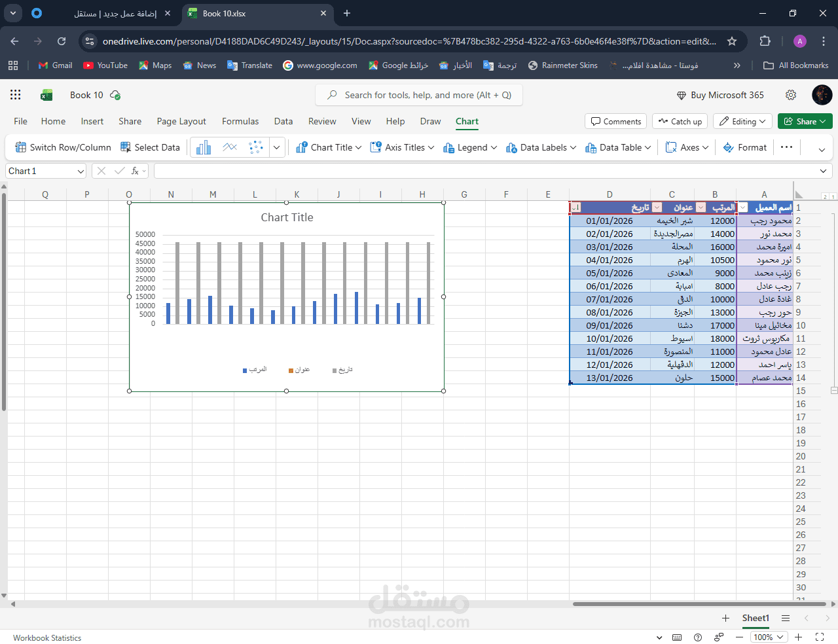The height and width of the screenshot is (644, 838).
Task: Click the zoom out minus icon
Action: tap(739, 637)
